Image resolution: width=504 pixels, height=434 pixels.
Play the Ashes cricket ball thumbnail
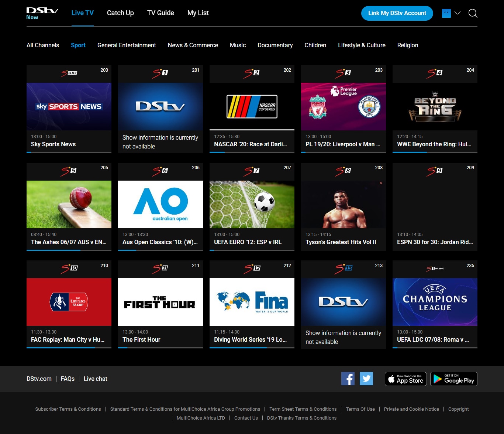(69, 204)
